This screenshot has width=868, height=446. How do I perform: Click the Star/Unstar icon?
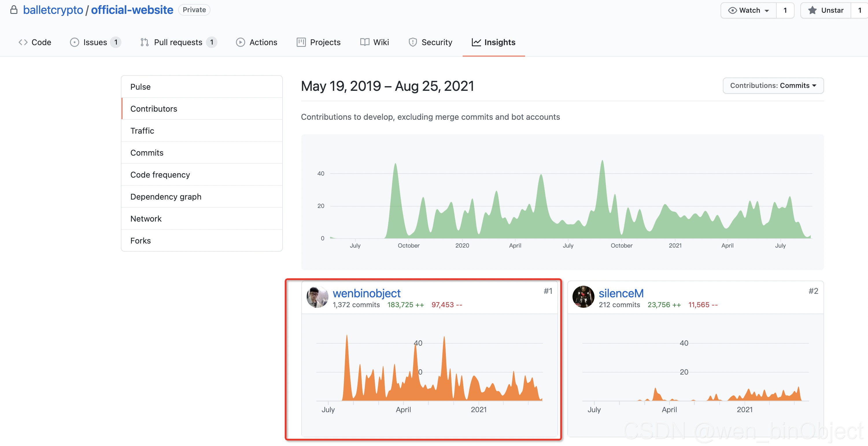811,10
